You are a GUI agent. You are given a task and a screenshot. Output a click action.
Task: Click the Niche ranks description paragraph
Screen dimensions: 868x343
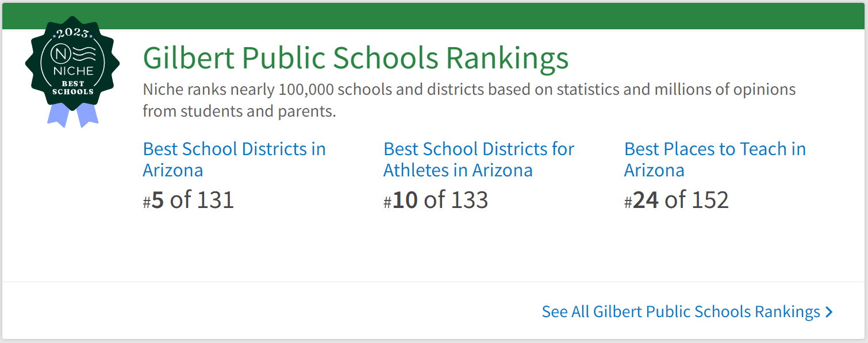[x=468, y=100]
